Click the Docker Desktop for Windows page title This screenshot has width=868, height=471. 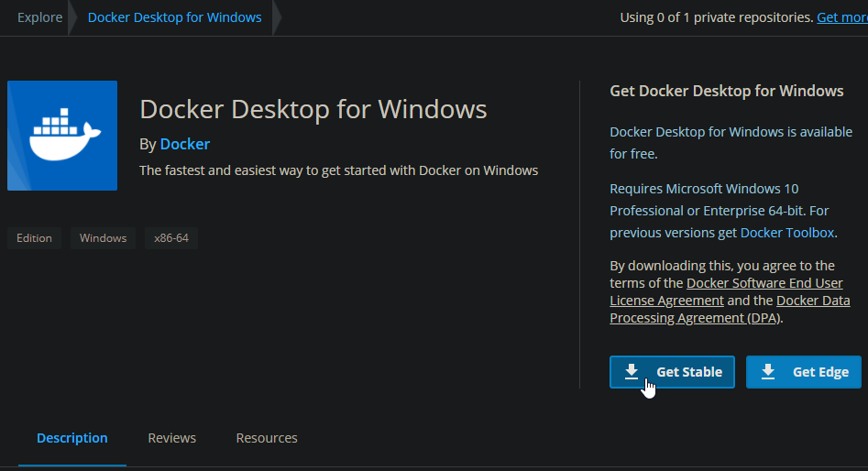[313, 109]
